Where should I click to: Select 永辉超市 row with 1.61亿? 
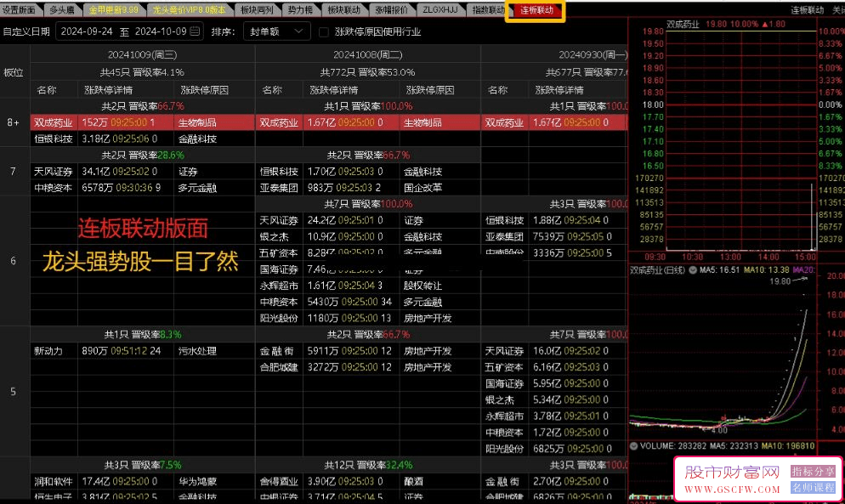(368, 286)
